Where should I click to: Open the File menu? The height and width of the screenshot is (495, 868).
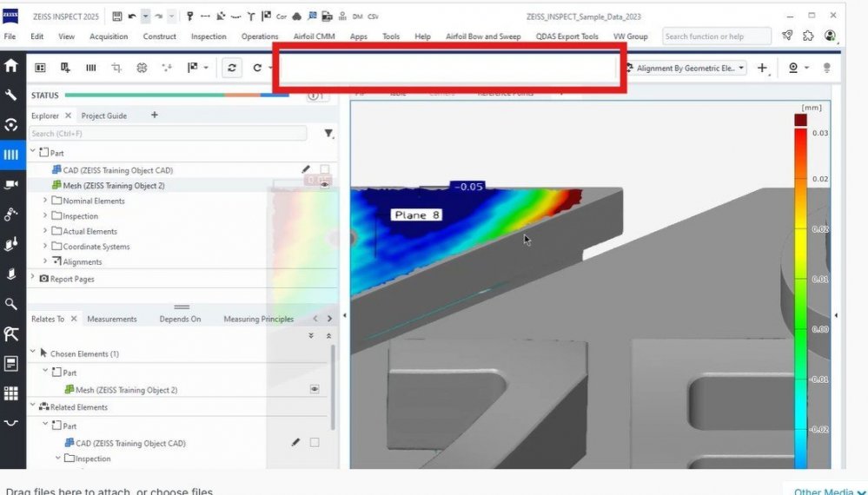tap(10, 36)
